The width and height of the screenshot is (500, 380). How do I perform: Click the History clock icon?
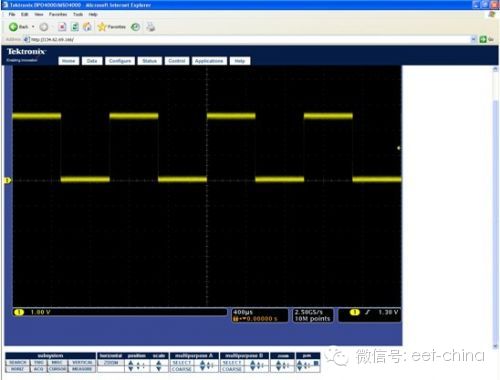tap(135, 27)
